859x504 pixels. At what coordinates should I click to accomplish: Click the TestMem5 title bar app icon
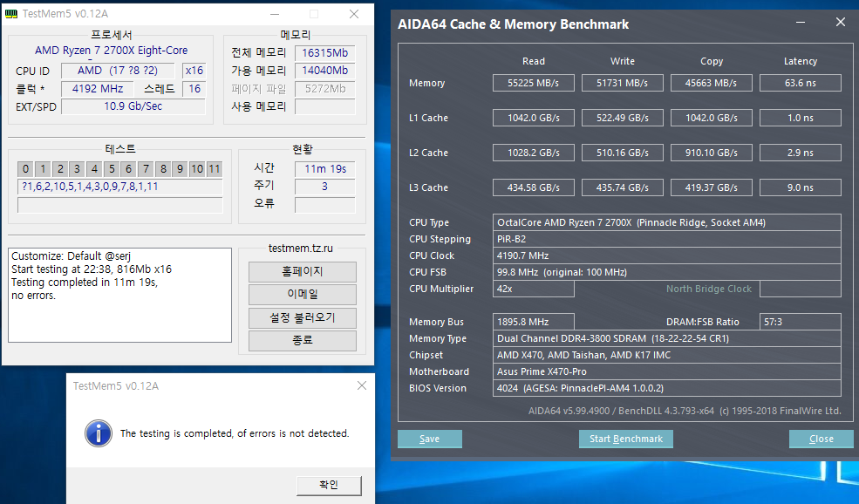pos(11,14)
